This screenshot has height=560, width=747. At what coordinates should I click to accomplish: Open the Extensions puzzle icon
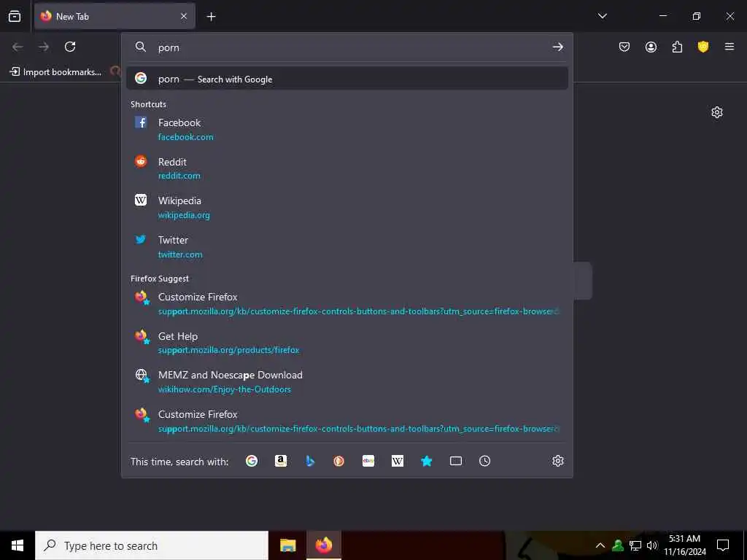(677, 47)
